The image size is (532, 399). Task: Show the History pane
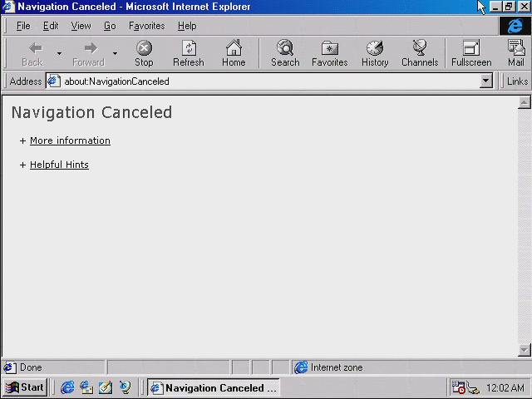(x=375, y=53)
